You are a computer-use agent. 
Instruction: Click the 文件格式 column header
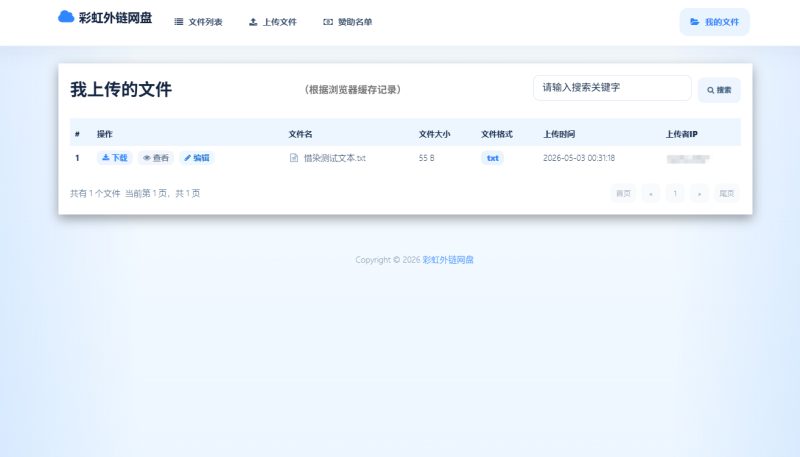(x=496, y=134)
